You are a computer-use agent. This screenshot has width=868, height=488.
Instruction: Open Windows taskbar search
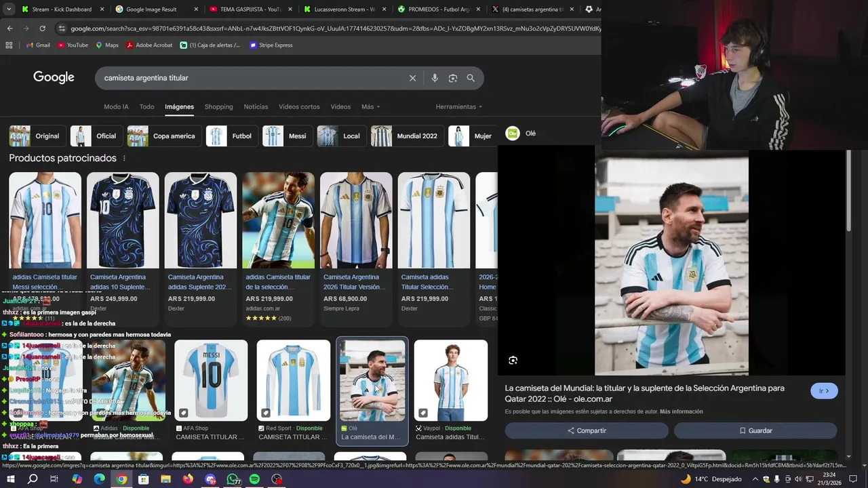[x=32, y=479]
